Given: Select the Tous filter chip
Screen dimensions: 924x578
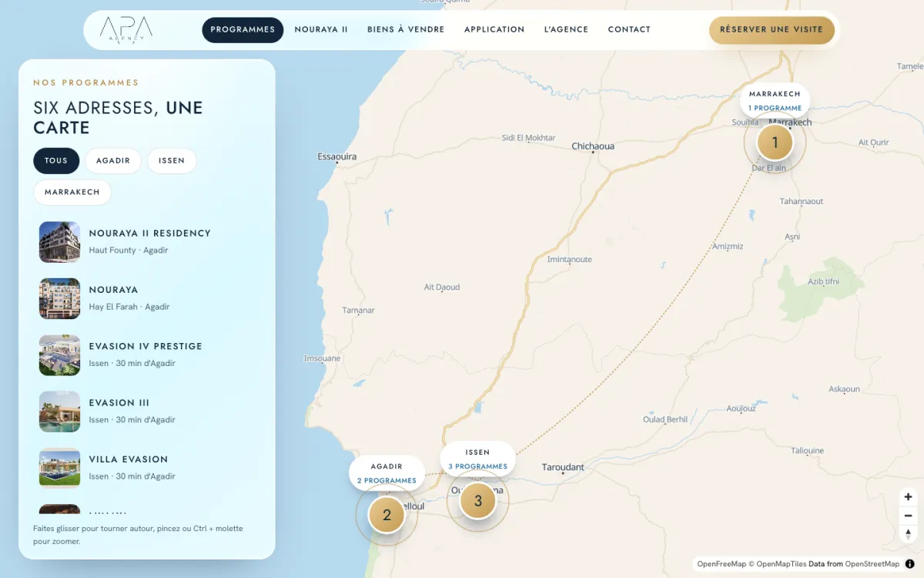Looking at the screenshot, I should click(56, 161).
